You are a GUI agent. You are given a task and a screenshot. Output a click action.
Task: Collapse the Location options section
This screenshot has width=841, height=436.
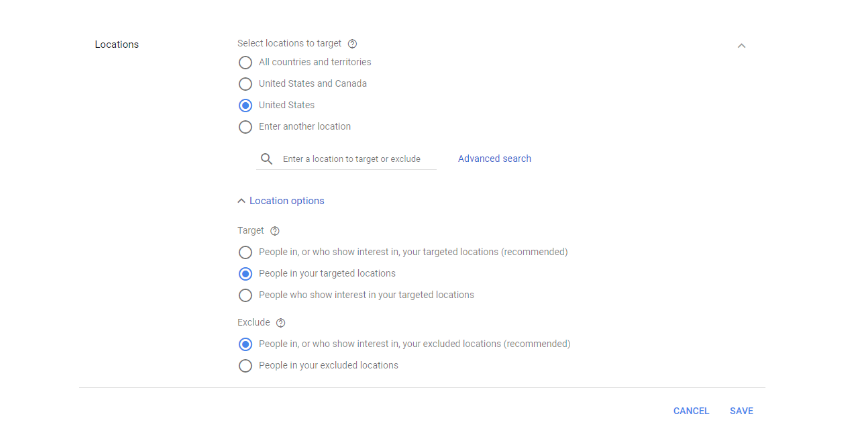point(281,201)
